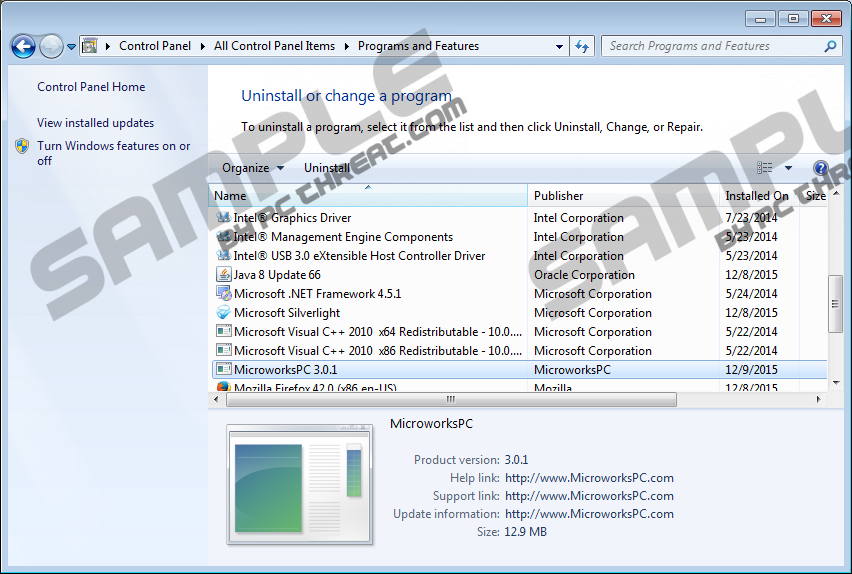
Task: Click the change view icon in toolbar
Action: [x=766, y=168]
